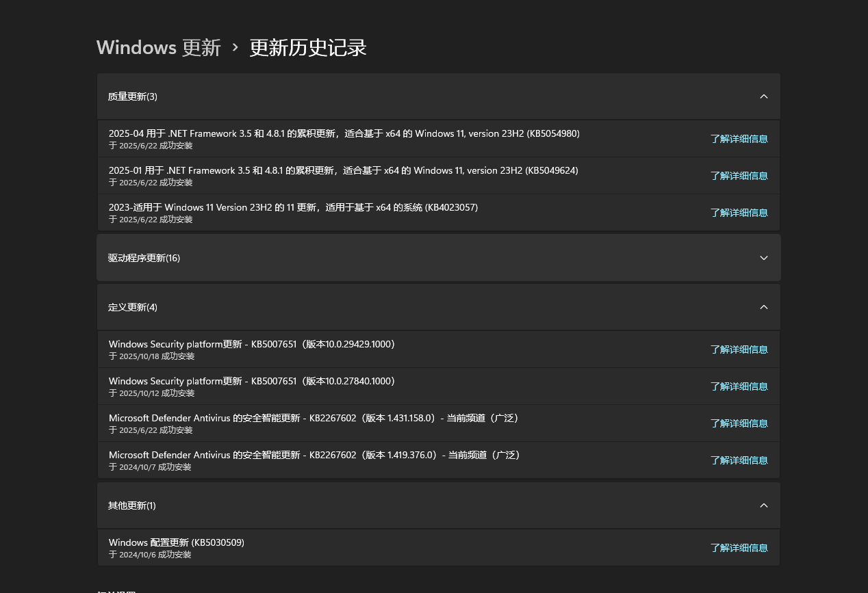The height and width of the screenshot is (593, 868).
Task: Open 了解详细信息 for Windows 配置更新 KB5030509
Action: pyautogui.click(x=739, y=548)
